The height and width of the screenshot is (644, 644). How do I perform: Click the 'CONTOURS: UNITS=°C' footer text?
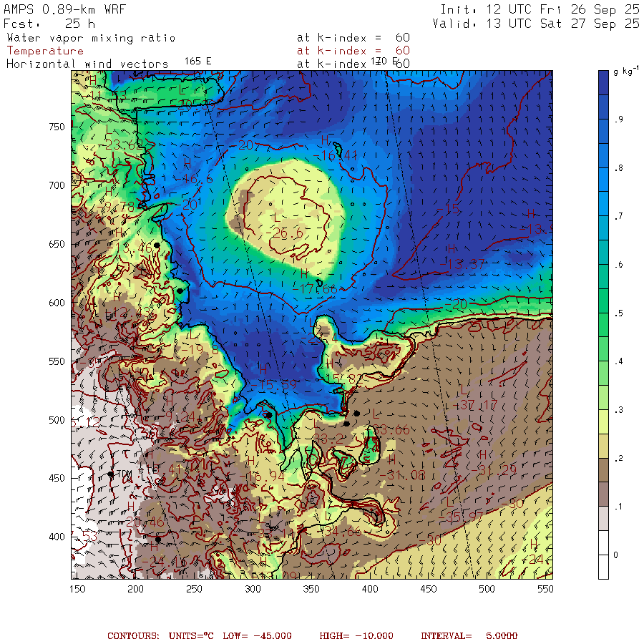[156, 635]
